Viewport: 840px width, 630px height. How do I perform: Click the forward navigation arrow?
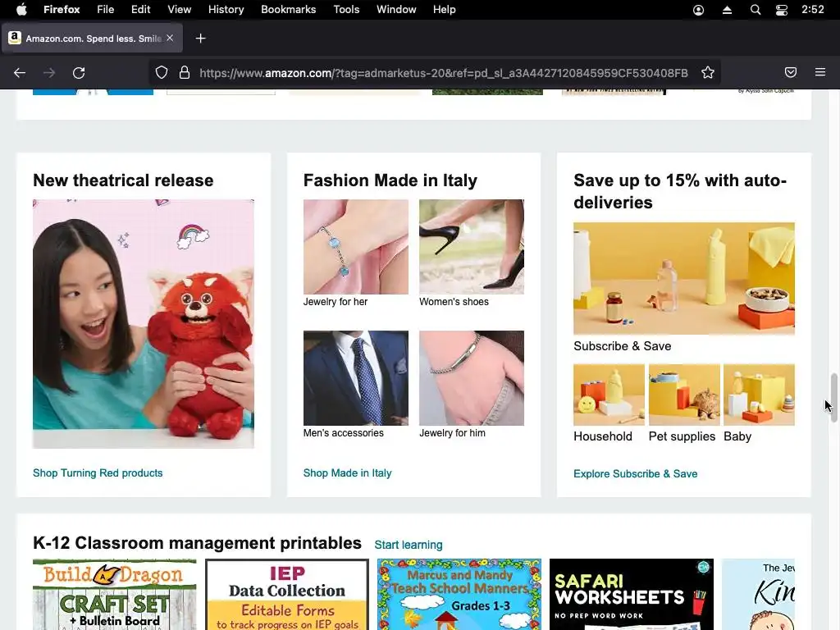(x=49, y=73)
